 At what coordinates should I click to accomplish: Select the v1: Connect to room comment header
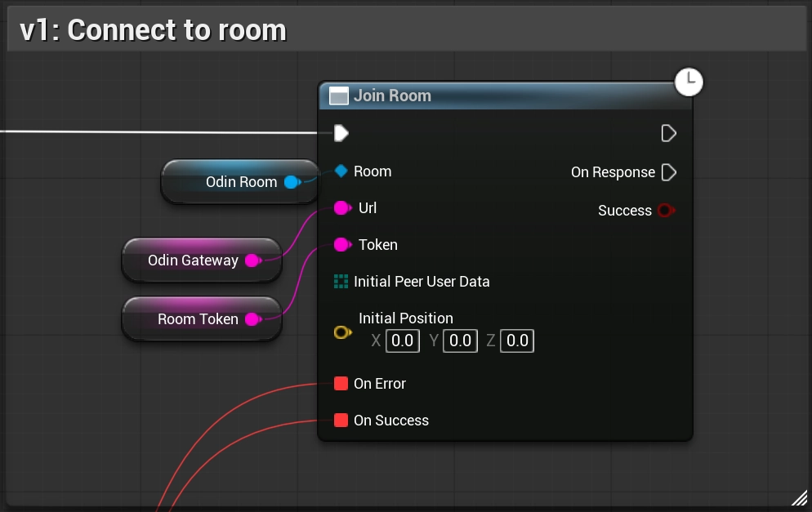pos(150,29)
